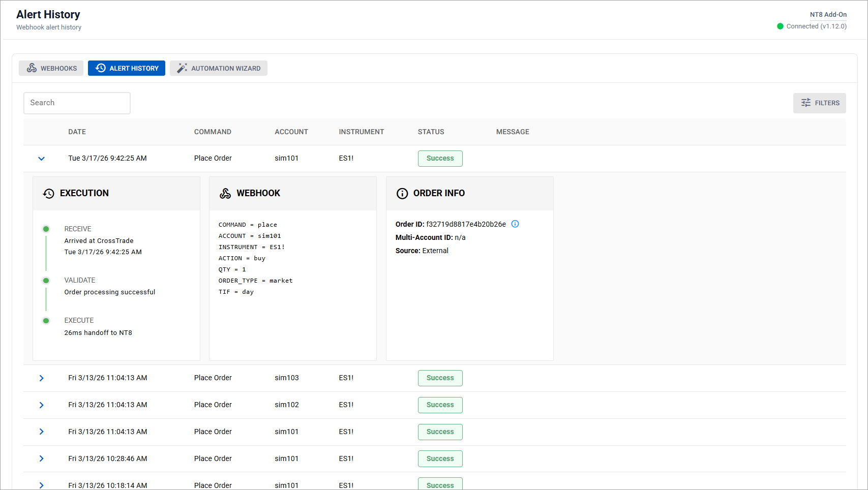Click Success badge on the sim103 row
The height and width of the screenshot is (490, 868).
(x=440, y=378)
